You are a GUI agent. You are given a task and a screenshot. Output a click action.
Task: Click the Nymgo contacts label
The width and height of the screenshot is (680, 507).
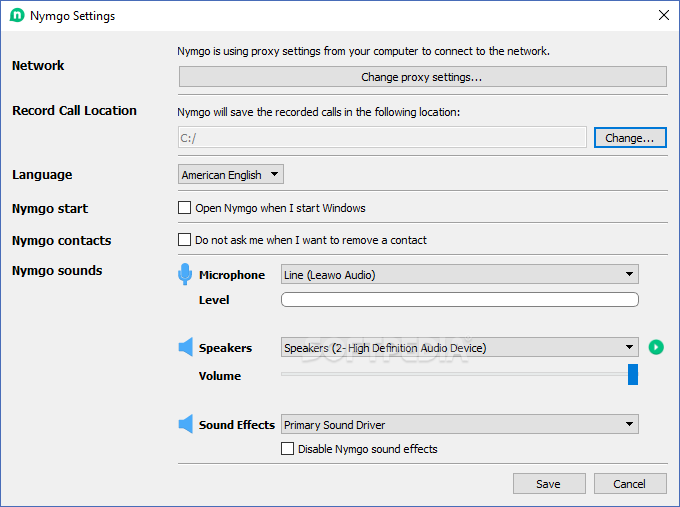coord(62,241)
